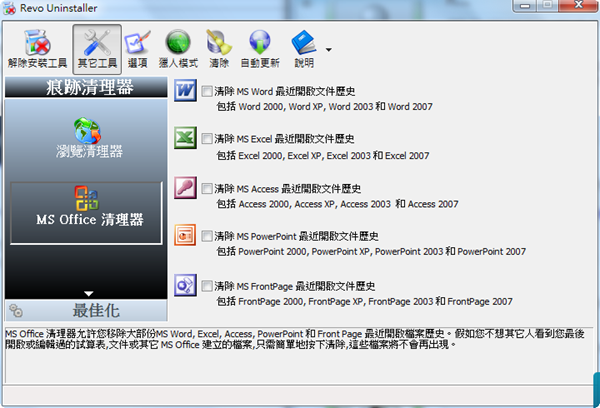Viewport: 600px width, 408px height.
Task: Expand the toolbar overflow arrow beside 說明
Action: coord(328,50)
